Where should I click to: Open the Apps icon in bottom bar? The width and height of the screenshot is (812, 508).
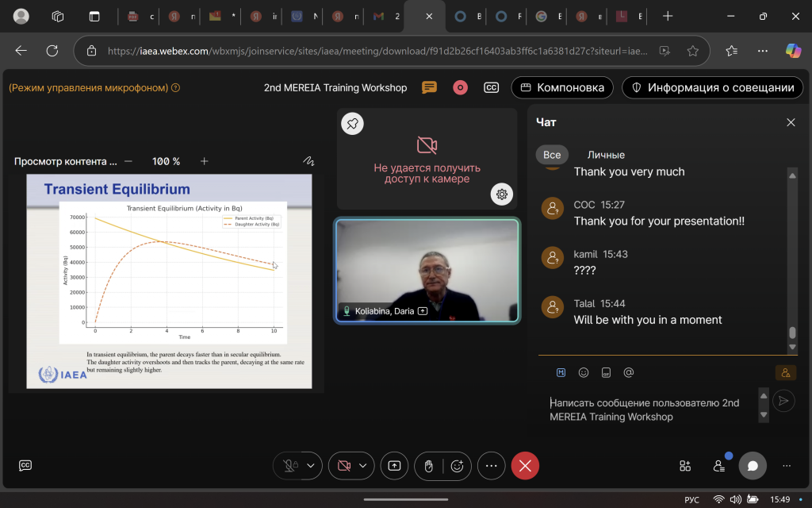pyautogui.click(x=685, y=466)
